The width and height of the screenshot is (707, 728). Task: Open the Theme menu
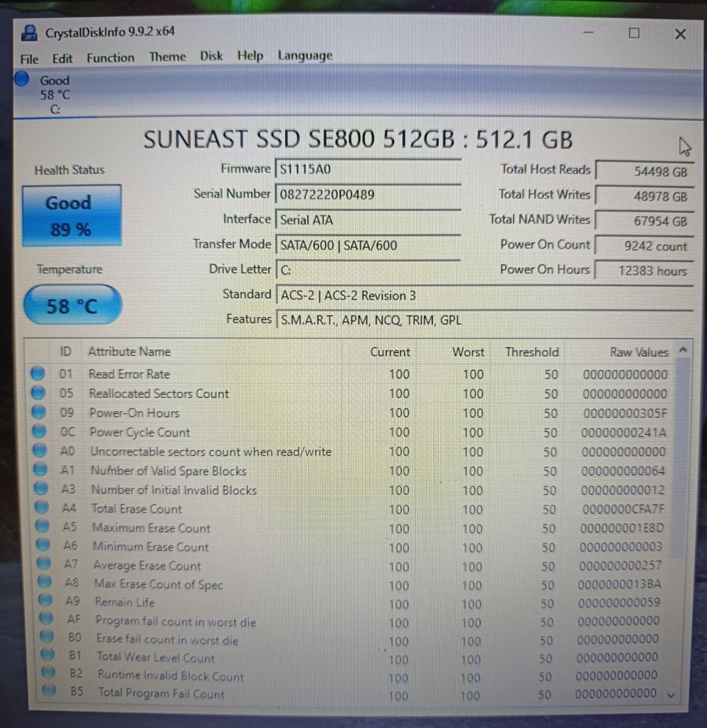click(x=167, y=57)
